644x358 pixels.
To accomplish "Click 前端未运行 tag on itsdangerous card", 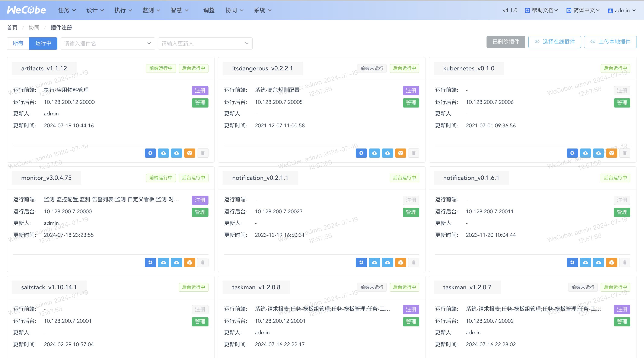I will 372,68.
